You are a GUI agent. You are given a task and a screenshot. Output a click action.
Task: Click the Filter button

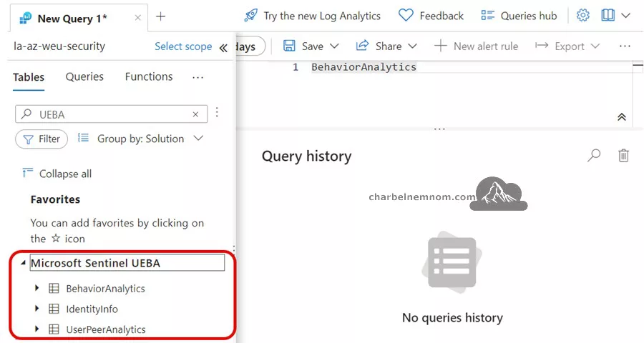pos(42,139)
